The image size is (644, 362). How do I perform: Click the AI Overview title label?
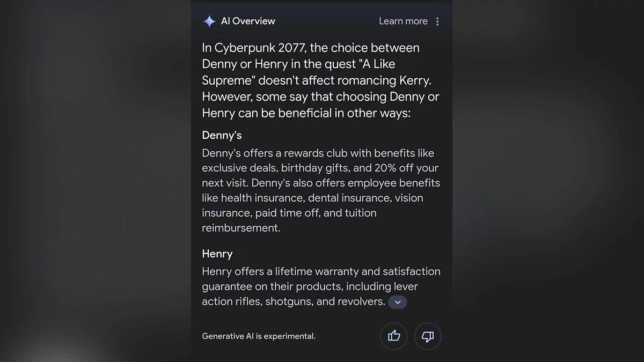tap(248, 21)
